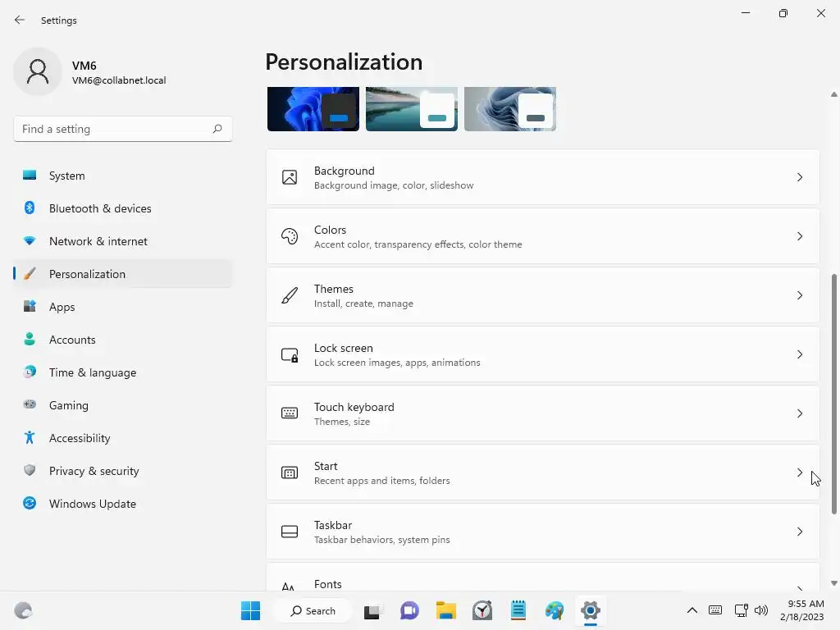Viewport: 840px width, 630px height.
Task: Apply the lake landscape theme thumbnail
Action: (x=412, y=109)
